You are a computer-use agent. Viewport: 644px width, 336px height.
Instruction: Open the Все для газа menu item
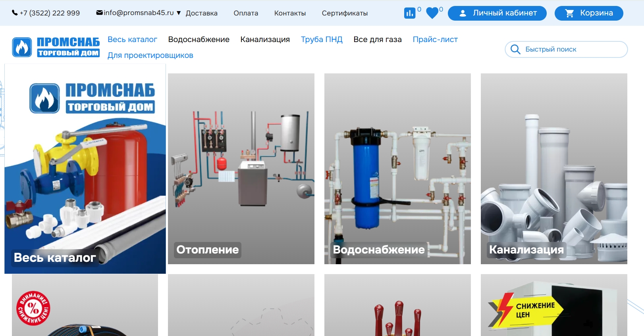click(378, 39)
